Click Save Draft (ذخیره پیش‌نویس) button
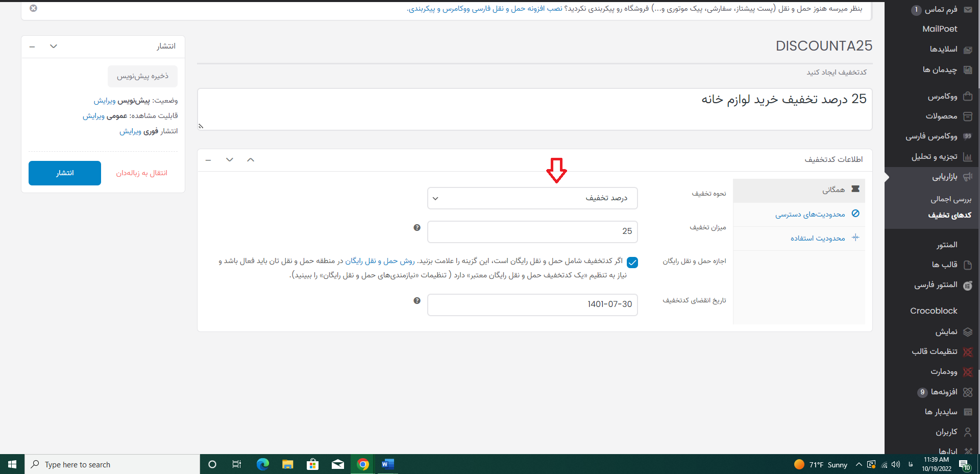 pos(142,76)
